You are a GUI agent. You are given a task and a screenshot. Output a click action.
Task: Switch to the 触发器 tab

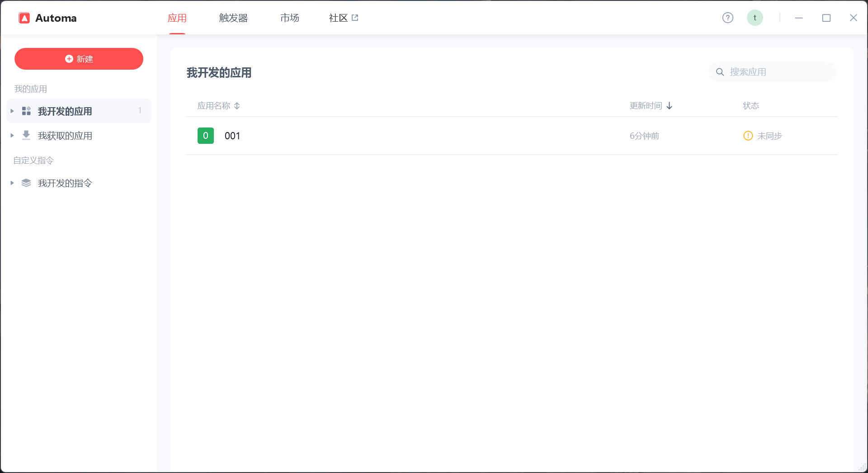pyautogui.click(x=233, y=18)
